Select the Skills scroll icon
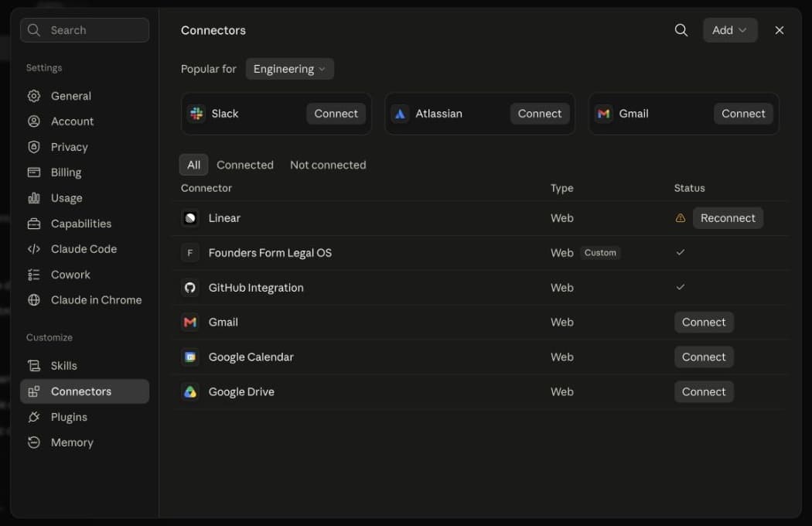 click(x=34, y=366)
